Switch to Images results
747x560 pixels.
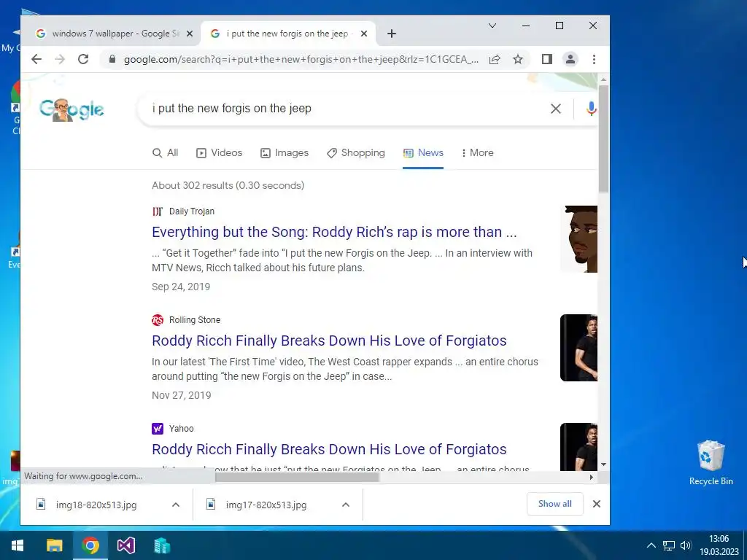[285, 153]
